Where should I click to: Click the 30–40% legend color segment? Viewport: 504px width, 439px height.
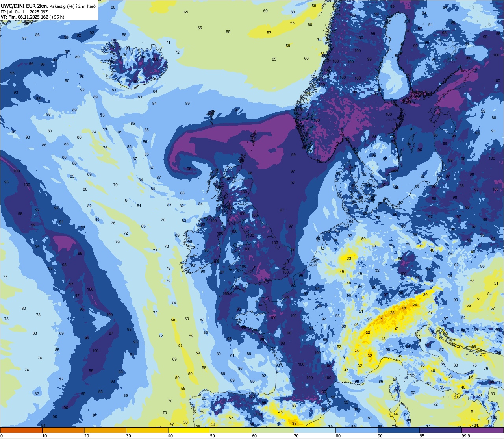point(147,430)
